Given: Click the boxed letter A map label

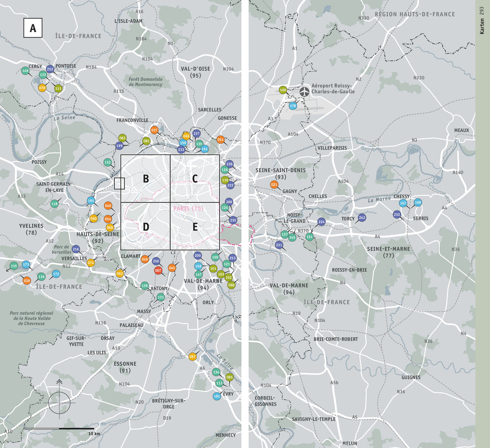Looking at the screenshot, I should 33,28.
